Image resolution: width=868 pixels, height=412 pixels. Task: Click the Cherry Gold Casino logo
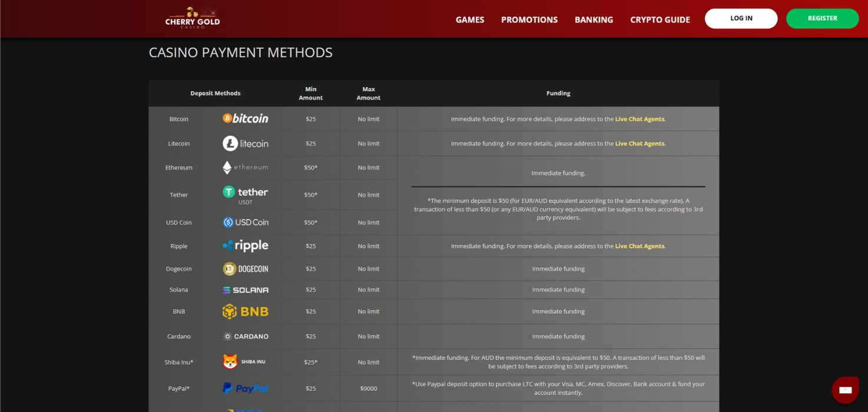[193, 18]
